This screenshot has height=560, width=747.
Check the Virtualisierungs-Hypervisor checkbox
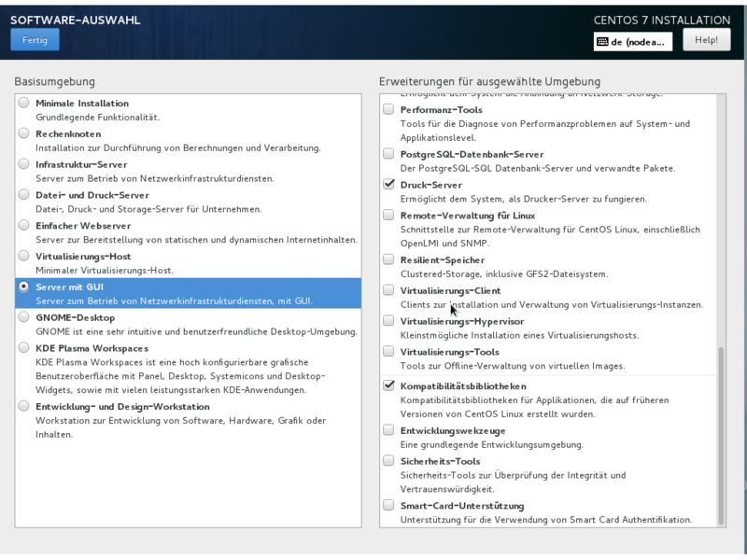(x=388, y=321)
